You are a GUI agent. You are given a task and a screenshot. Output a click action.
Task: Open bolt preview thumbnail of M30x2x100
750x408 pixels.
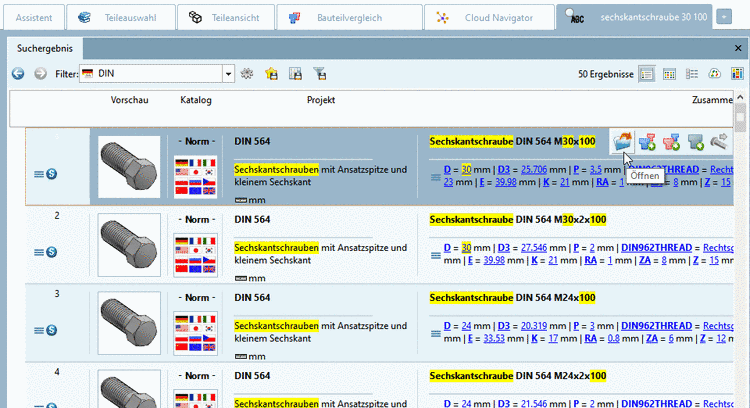coord(129,245)
